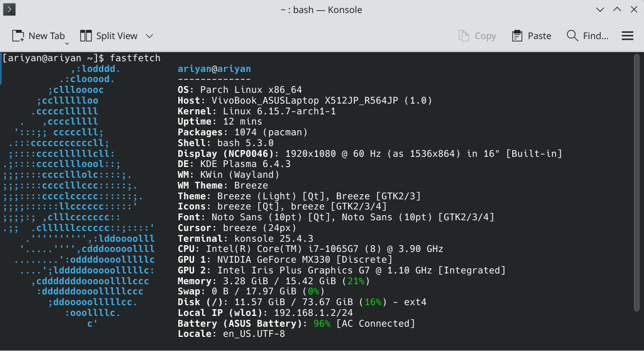Image resolution: width=644 pixels, height=351 pixels.
Task: Click the 'DE: KDE Plasma 6.4.3' line
Action: pos(234,164)
